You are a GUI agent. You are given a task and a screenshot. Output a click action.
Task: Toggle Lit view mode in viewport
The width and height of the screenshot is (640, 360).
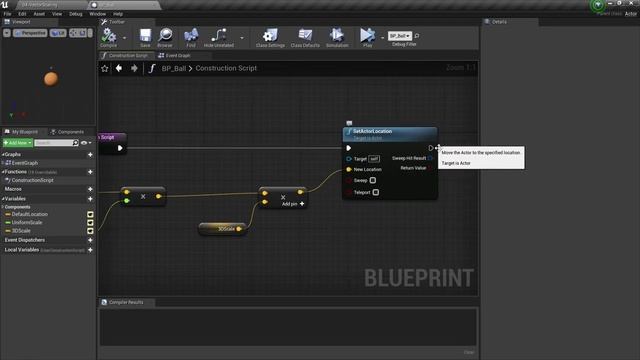[x=58, y=33]
